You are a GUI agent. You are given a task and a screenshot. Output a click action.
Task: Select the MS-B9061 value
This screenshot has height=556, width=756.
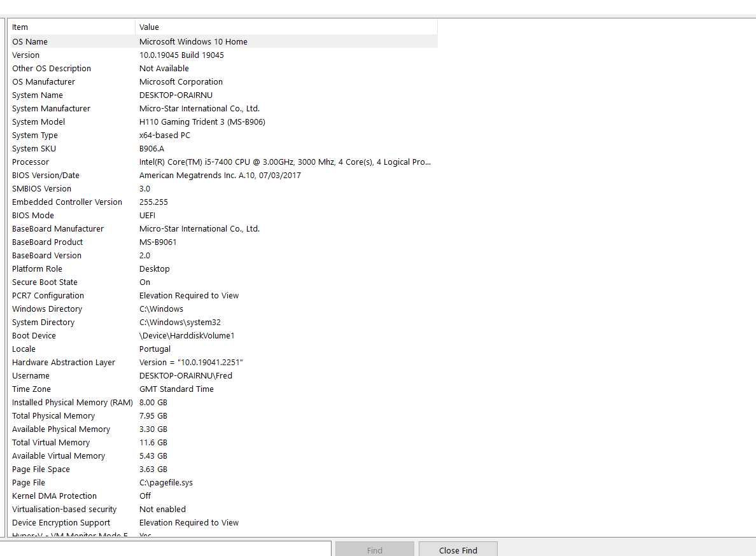[158, 242]
